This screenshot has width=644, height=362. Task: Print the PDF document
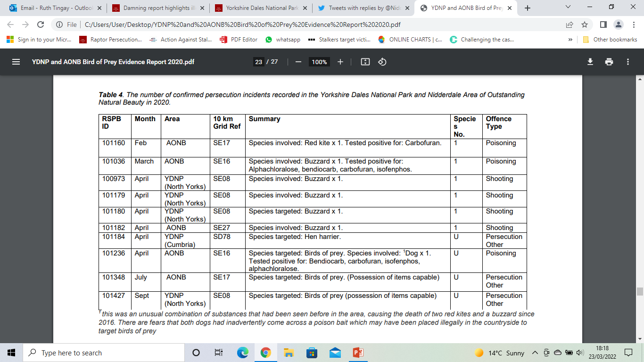pyautogui.click(x=609, y=62)
